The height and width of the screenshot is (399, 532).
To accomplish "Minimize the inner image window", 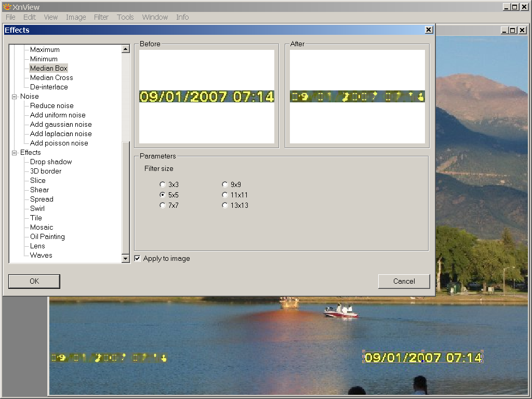I will (504, 31).
